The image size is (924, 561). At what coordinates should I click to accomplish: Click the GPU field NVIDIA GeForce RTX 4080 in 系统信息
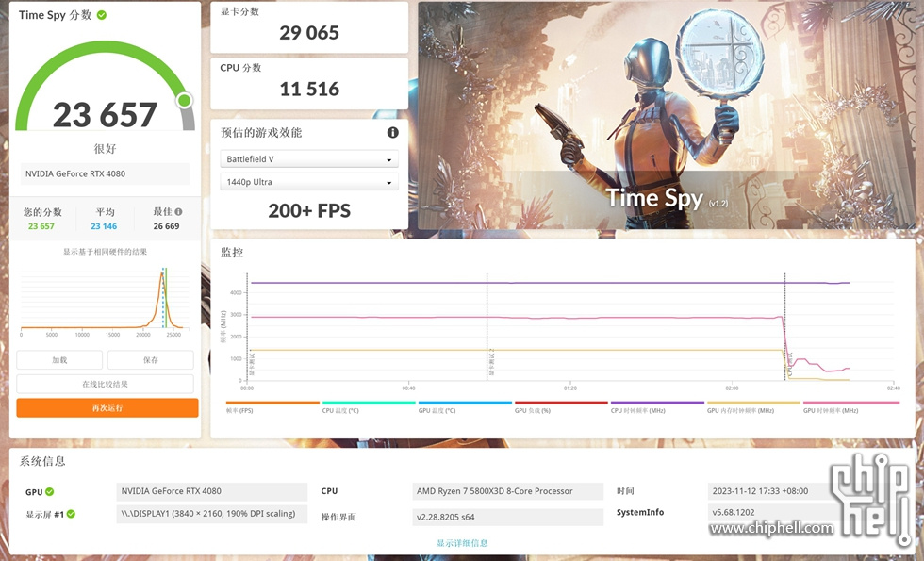tap(212, 491)
